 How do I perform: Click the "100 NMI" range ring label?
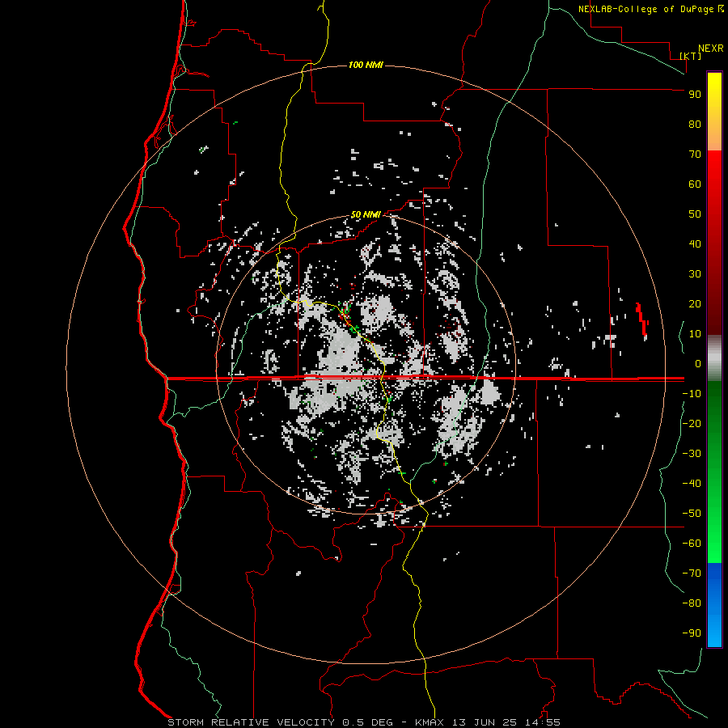tap(366, 65)
